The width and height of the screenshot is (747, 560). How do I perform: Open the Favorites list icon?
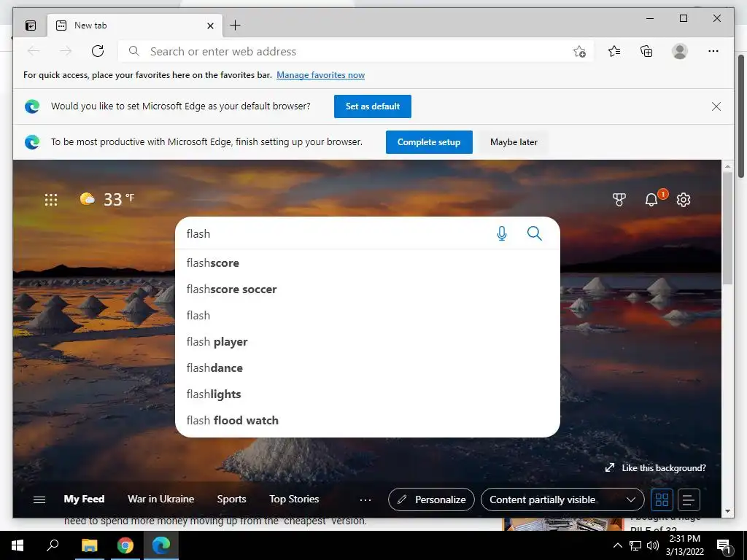pyautogui.click(x=614, y=51)
